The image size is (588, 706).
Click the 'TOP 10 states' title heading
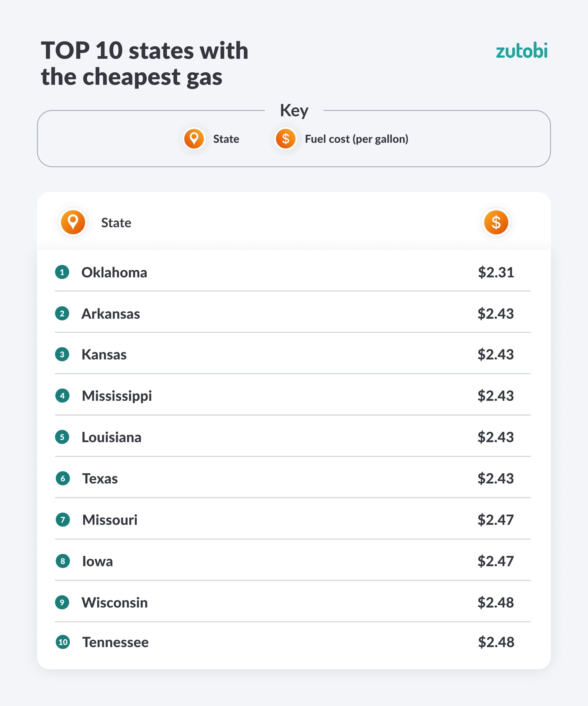(145, 63)
